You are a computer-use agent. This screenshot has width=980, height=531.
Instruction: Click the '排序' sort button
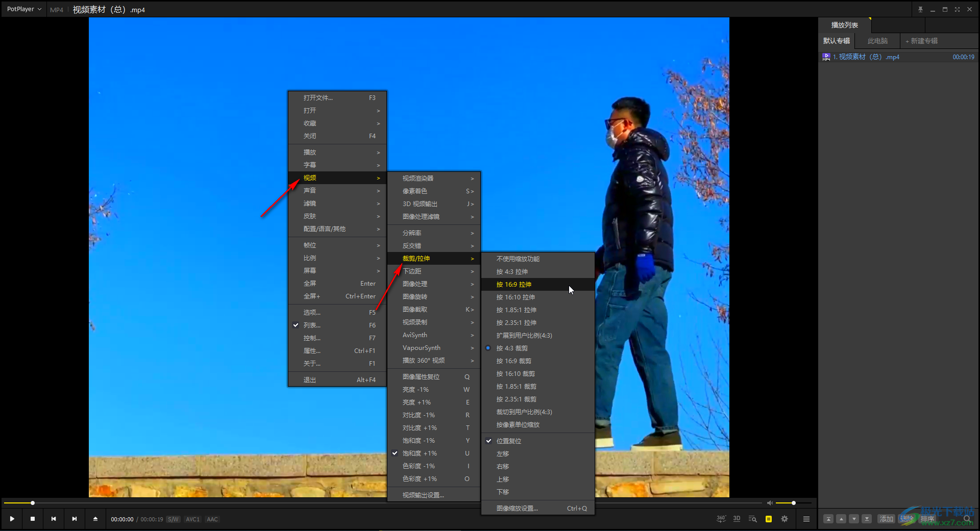click(927, 519)
